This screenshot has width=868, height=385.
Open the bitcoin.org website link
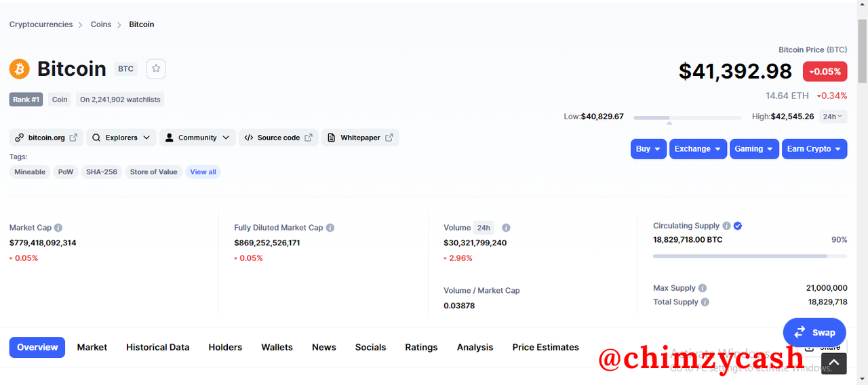click(46, 138)
